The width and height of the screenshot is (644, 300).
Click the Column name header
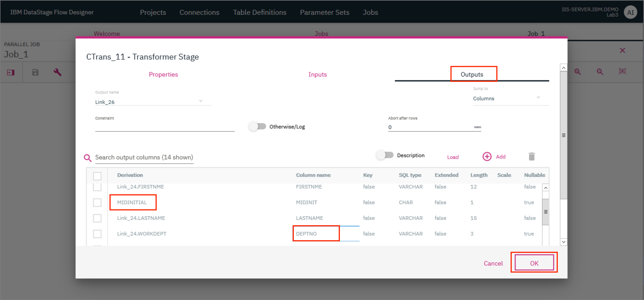point(313,175)
